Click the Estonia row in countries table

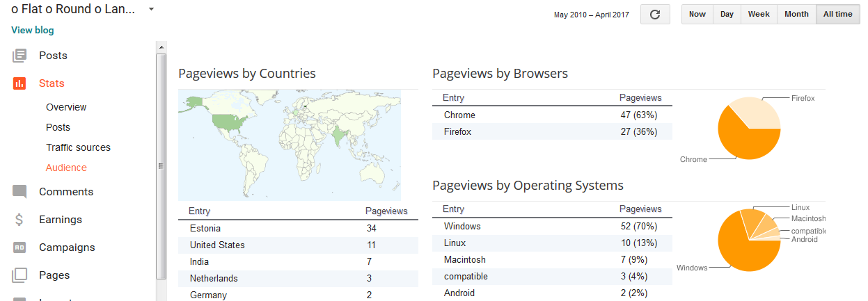[x=298, y=228]
